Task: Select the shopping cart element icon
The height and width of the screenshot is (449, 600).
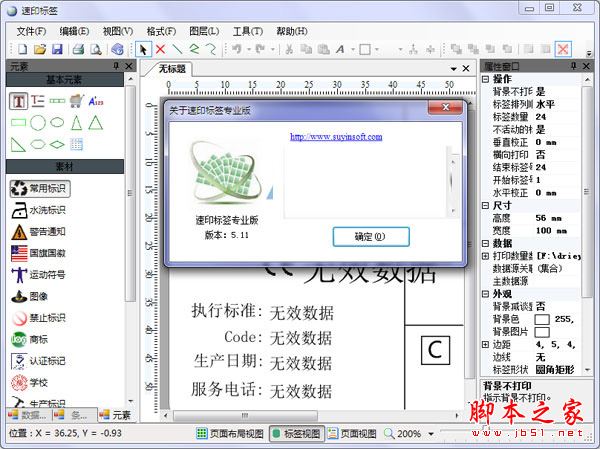Action: [77, 101]
